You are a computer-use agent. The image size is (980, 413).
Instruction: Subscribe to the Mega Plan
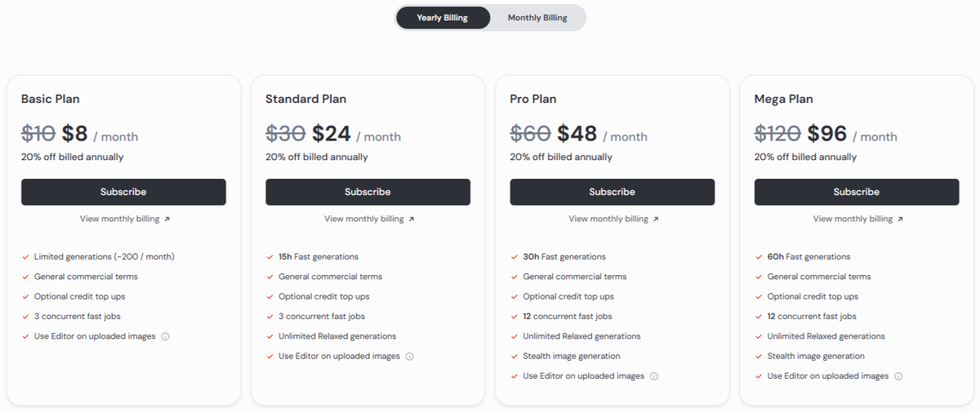[856, 192]
